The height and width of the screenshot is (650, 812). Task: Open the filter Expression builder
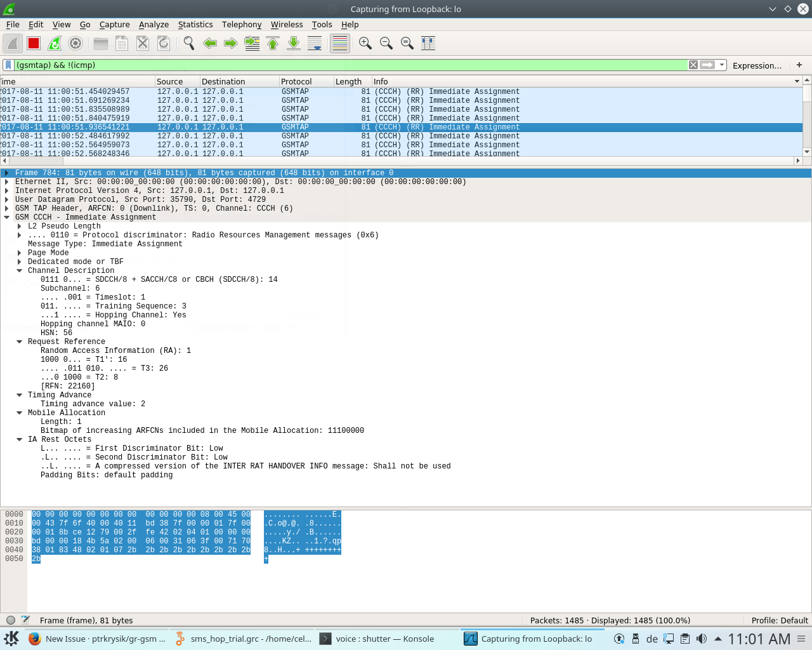click(x=758, y=65)
